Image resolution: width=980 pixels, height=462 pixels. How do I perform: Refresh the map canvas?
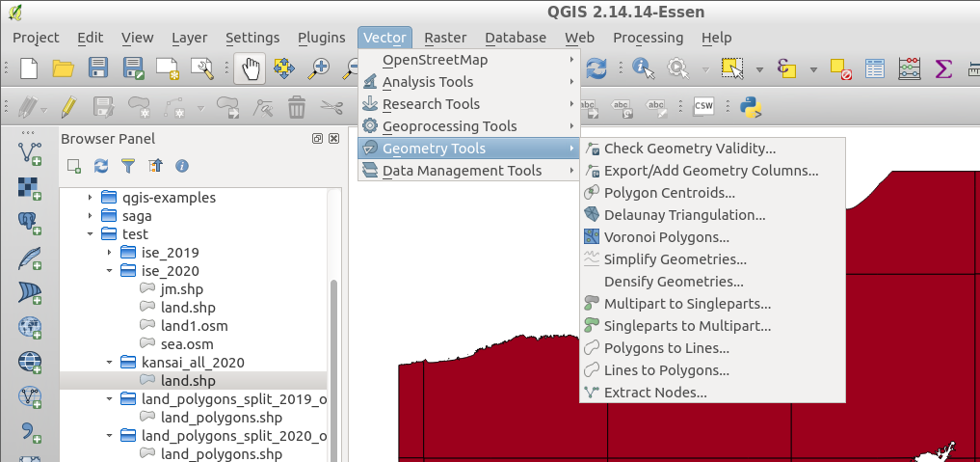(x=596, y=68)
